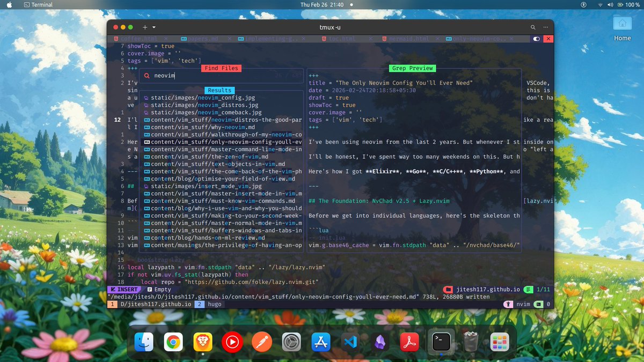Launch Obsidian from the dock
The width and height of the screenshot is (644, 362).
[380, 341]
